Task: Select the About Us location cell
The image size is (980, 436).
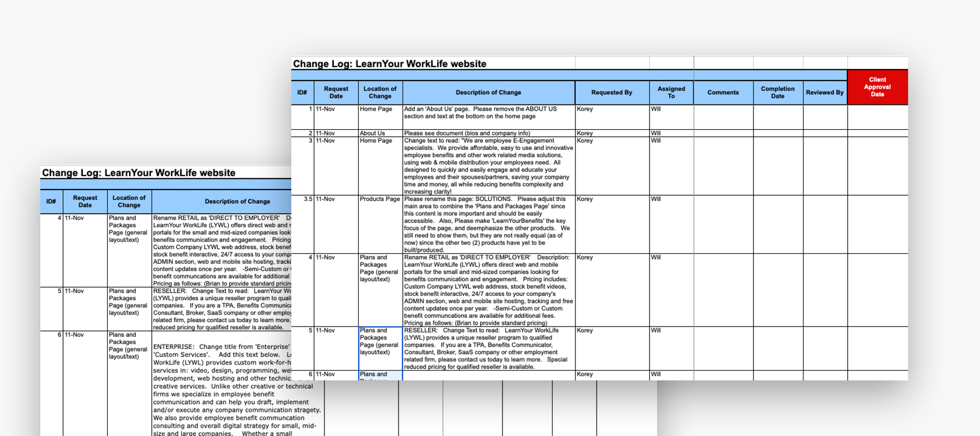Action: (x=380, y=133)
